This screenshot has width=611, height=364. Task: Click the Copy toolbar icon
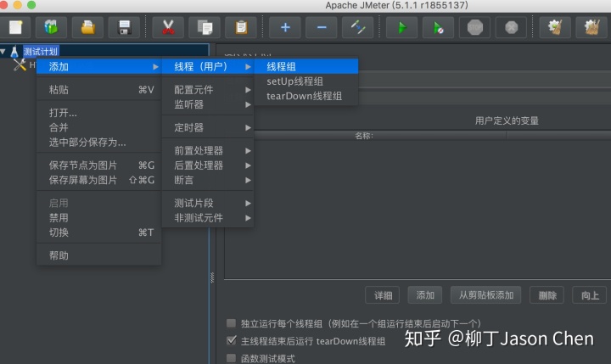[x=205, y=27]
